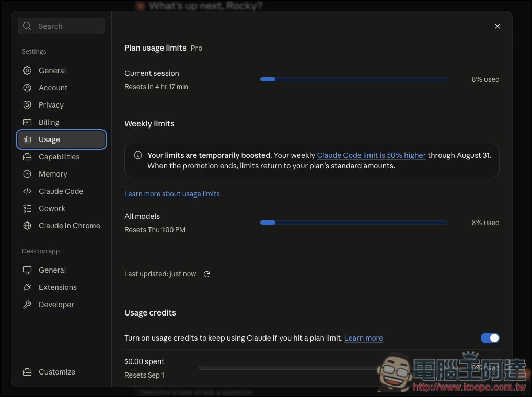The width and height of the screenshot is (532, 397).
Task: Open the Memory settings
Action: pos(62,174)
